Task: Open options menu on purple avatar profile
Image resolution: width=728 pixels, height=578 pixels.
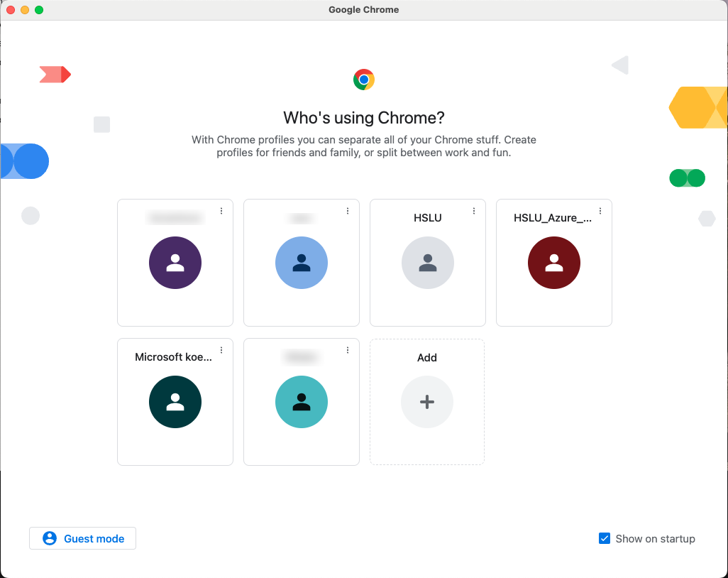Action: pyautogui.click(x=221, y=211)
